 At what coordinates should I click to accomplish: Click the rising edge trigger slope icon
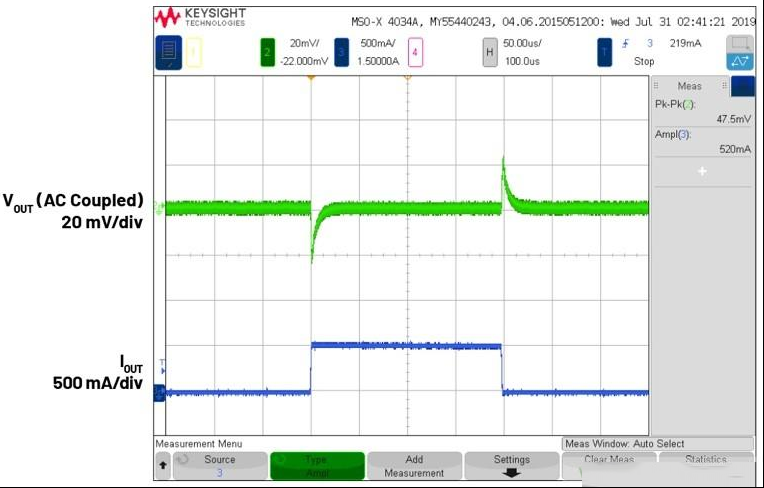click(625, 44)
